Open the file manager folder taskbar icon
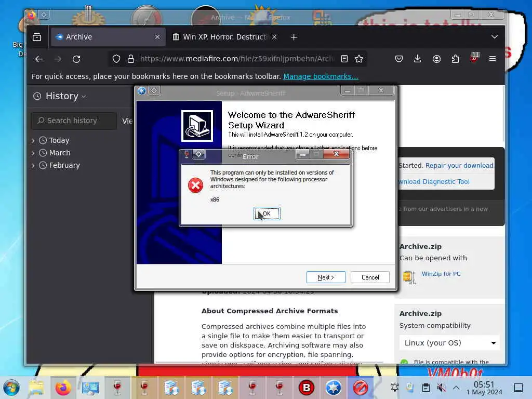The height and width of the screenshot is (399, 532). coord(36,388)
